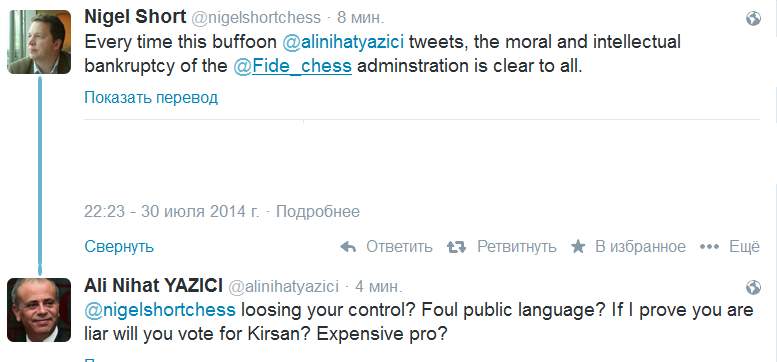The width and height of the screenshot is (777, 362).
Task: Open @nigelshortchess mention in Yazici's reply
Action: (160, 310)
